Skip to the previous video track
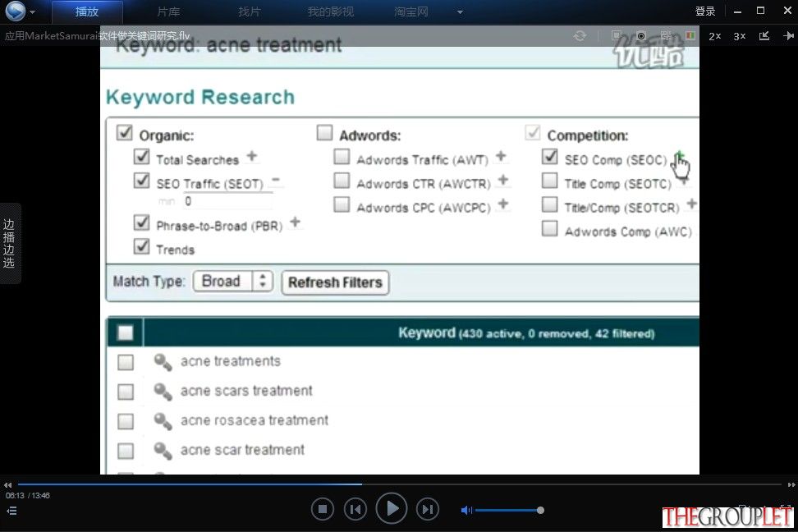This screenshot has width=798, height=532. [x=355, y=509]
